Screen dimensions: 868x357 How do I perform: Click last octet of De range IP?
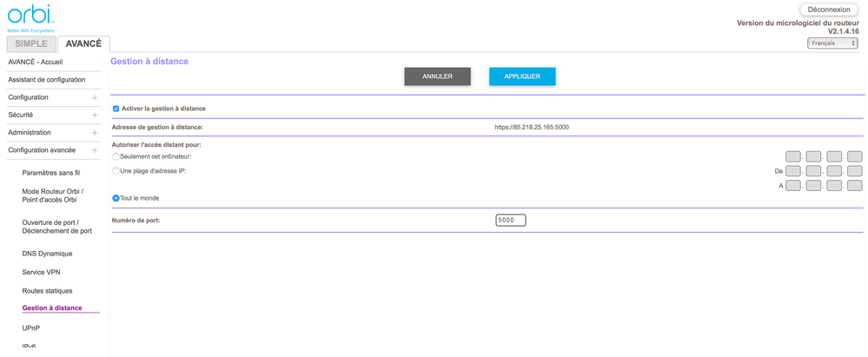(x=855, y=171)
